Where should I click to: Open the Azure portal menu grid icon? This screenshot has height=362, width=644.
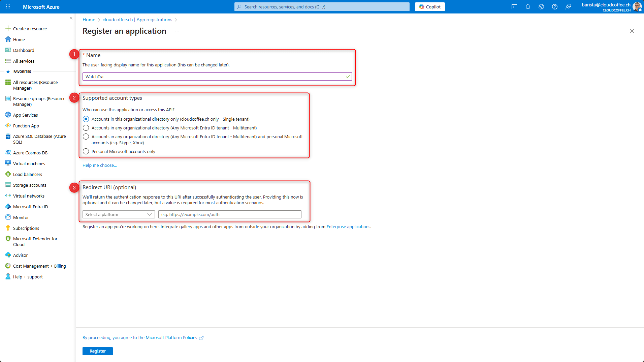8,7
